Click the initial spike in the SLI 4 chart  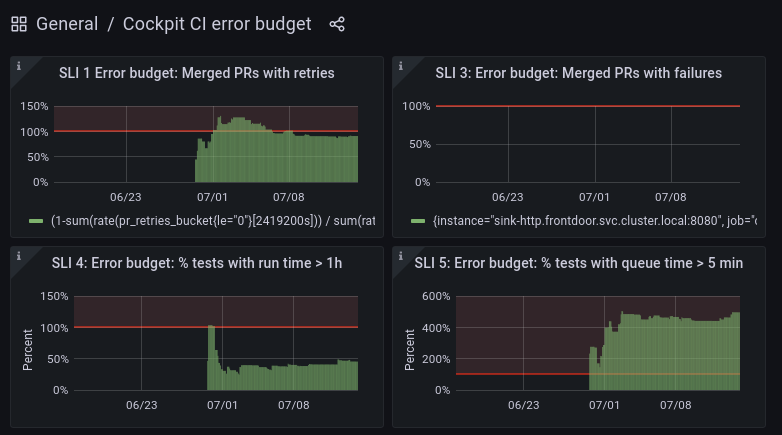pyautogui.click(x=211, y=345)
